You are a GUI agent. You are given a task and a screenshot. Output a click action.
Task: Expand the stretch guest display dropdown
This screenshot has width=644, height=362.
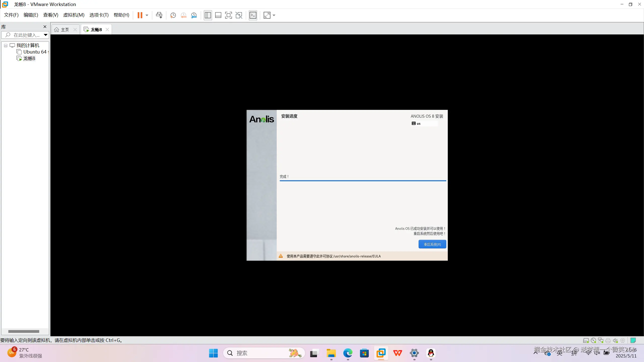274,15
